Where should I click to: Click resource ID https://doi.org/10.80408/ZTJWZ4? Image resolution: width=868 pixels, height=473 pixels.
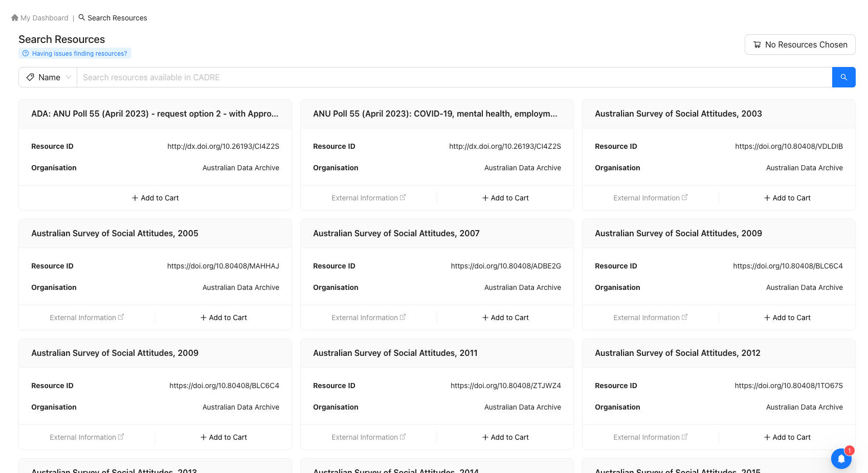[x=506, y=386]
